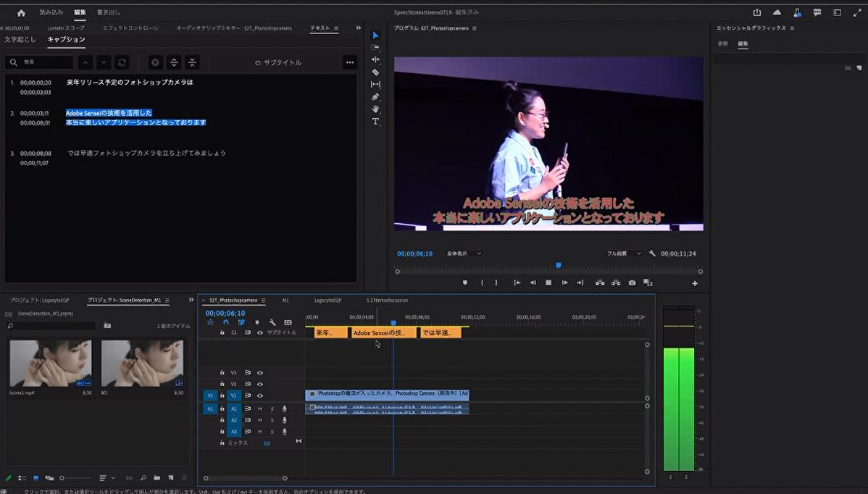868x494 pixels.
Task: Step forward one frame
Action: [564, 282]
